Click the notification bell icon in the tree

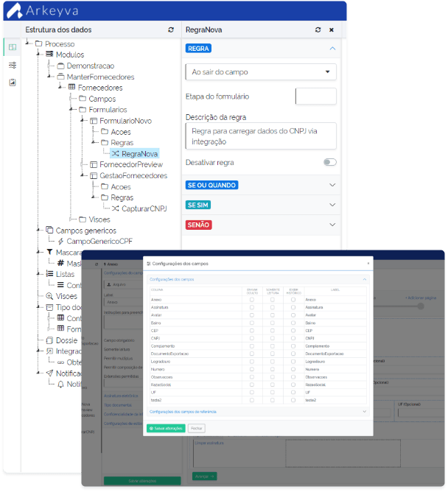click(60, 384)
